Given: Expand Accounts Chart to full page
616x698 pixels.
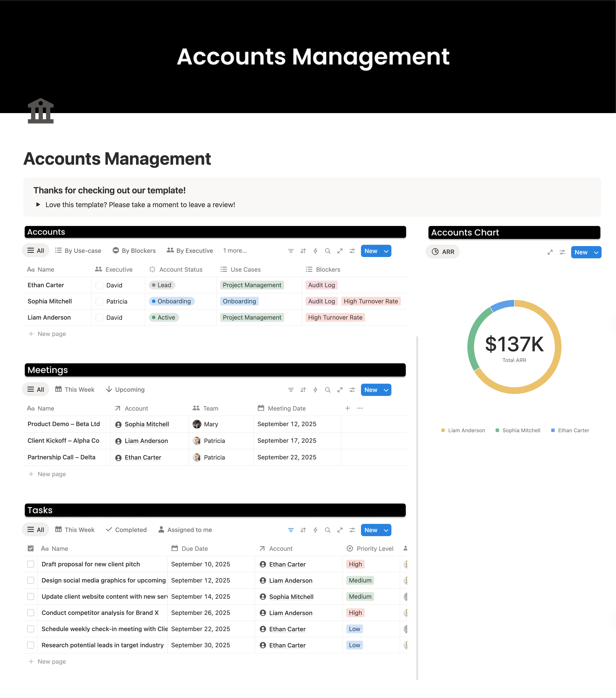Looking at the screenshot, I should (550, 252).
